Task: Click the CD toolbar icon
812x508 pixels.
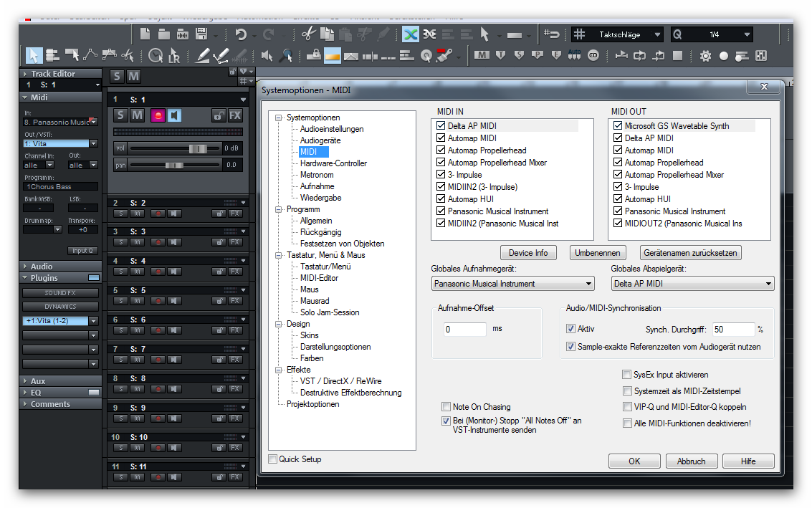Action: coord(593,55)
